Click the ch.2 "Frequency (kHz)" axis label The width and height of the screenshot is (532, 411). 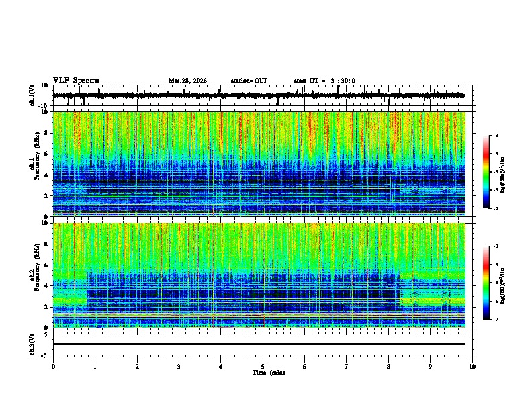coord(37,267)
